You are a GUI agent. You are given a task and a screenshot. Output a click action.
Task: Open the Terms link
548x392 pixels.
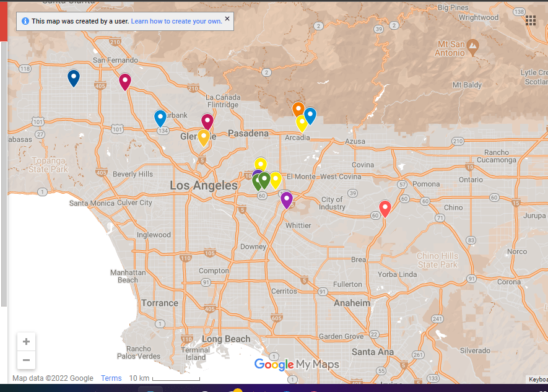click(111, 378)
